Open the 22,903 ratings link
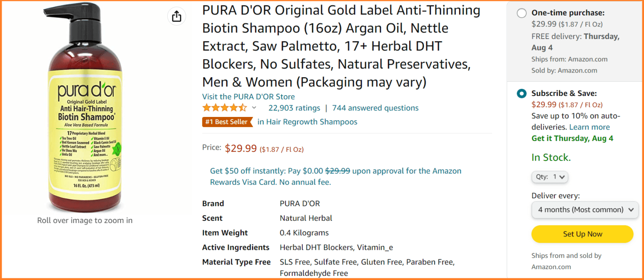 pos(294,108)
